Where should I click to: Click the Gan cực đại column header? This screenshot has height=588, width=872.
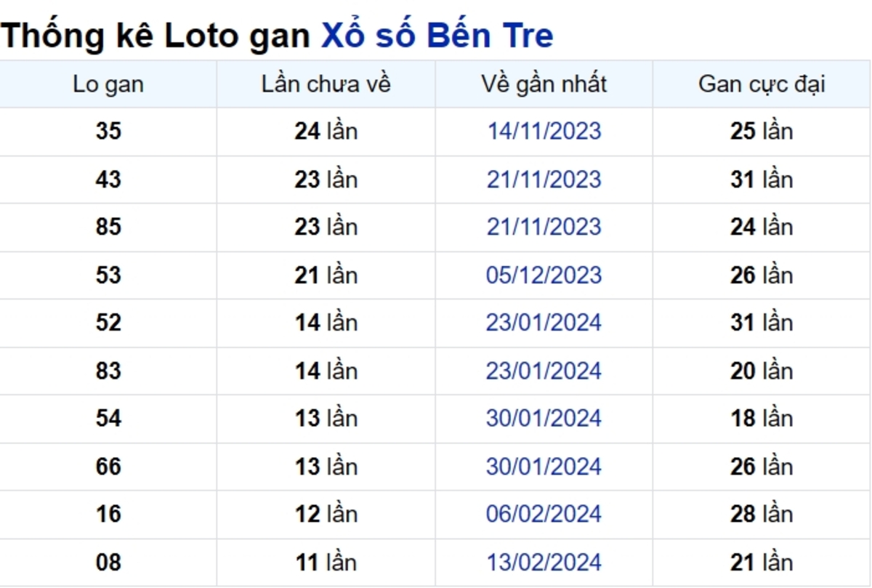point(762,84)
